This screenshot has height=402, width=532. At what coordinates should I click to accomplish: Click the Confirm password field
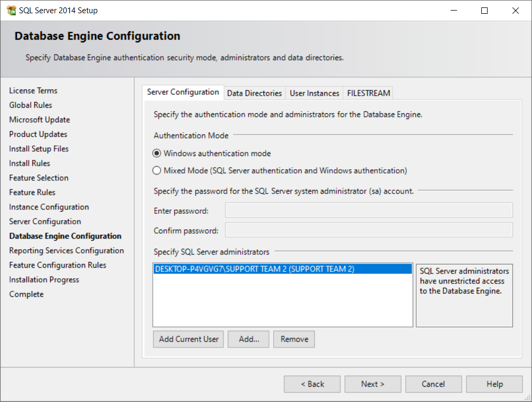click(368, 231)
